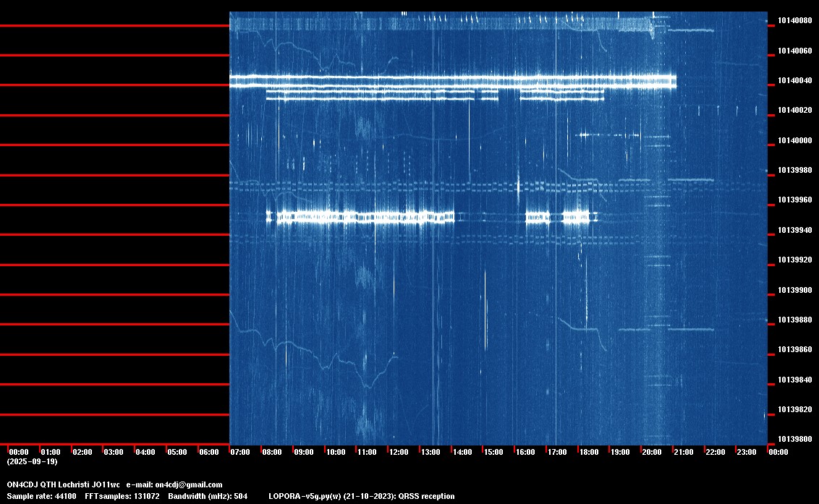
Task: Select the 10139940 frequency label
Action: 795,231
